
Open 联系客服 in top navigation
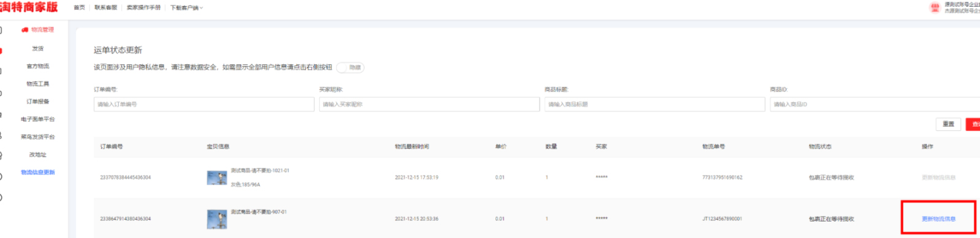pos(106,8)
